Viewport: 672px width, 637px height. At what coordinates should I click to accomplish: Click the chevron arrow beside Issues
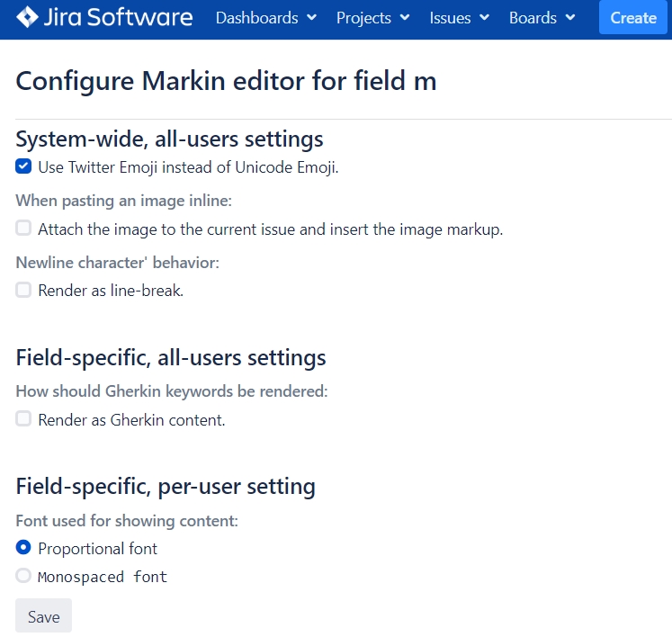(484, 18)
